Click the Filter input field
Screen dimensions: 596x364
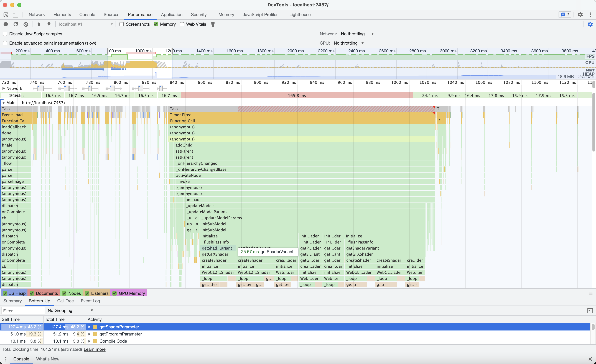click(23, 311)
